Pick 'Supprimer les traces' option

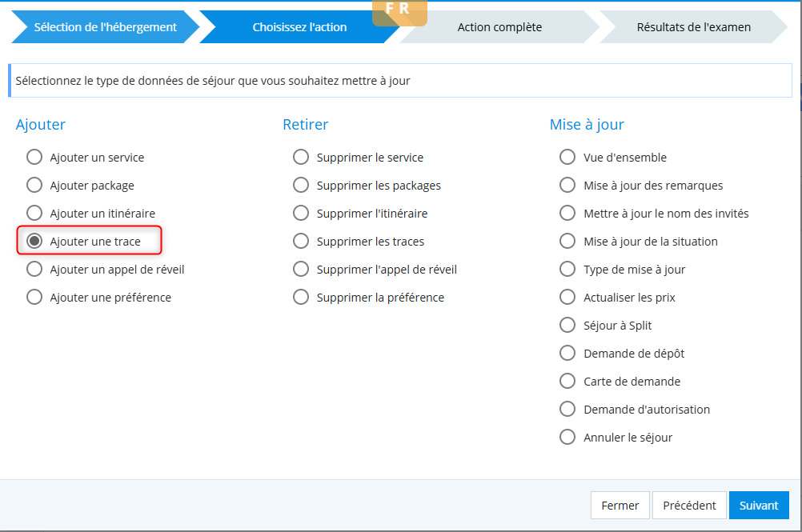(x=301, y=242)
